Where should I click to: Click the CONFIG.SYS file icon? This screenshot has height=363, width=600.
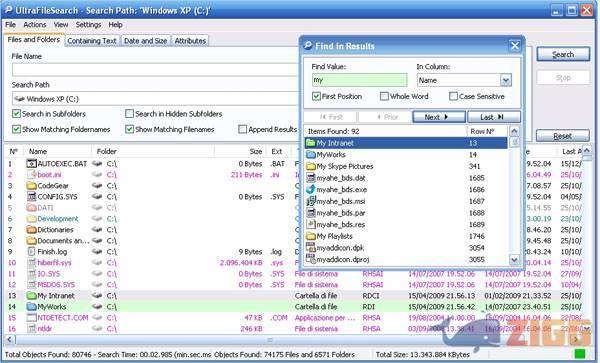point(31,197)
